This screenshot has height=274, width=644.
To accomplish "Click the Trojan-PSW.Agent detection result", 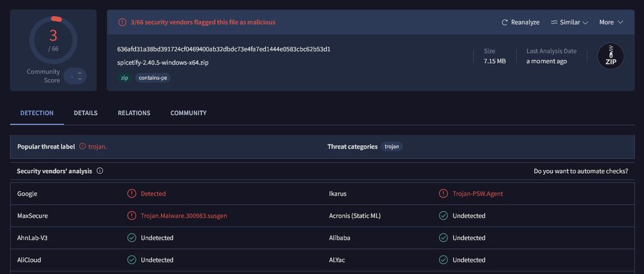I will 478,194.
